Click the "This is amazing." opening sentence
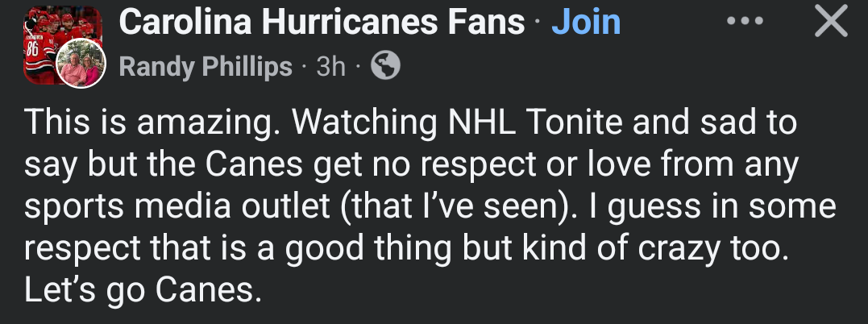 pos(151,123)
